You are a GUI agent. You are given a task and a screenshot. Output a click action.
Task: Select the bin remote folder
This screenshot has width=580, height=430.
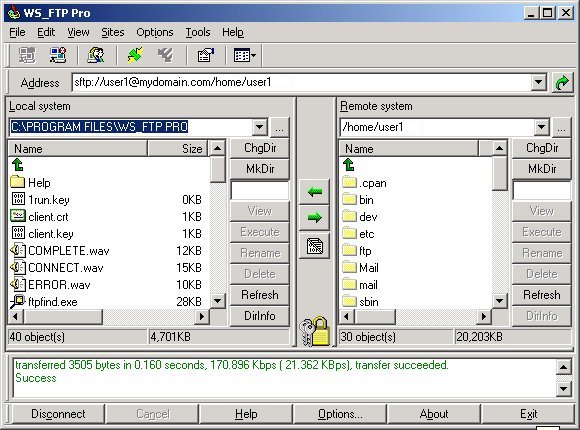(358, 200)
